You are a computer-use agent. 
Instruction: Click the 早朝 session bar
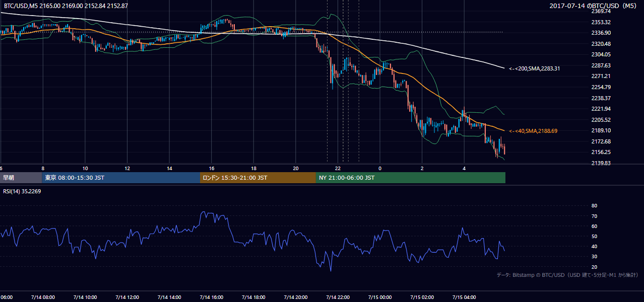21,178
